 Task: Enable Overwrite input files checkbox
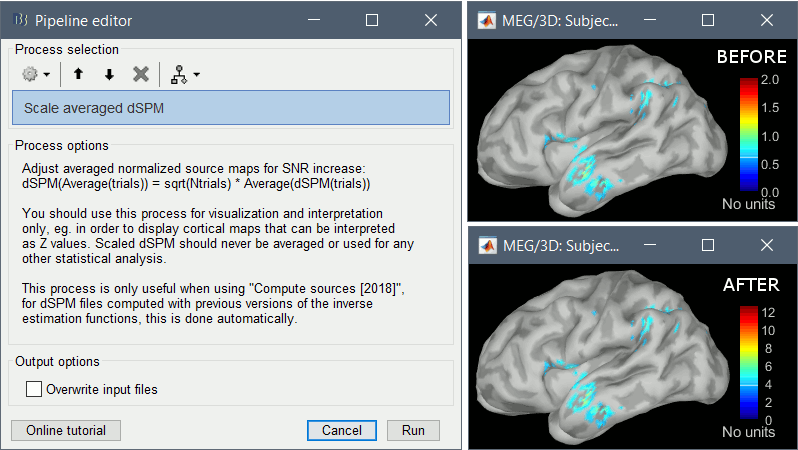pos(34,390)
